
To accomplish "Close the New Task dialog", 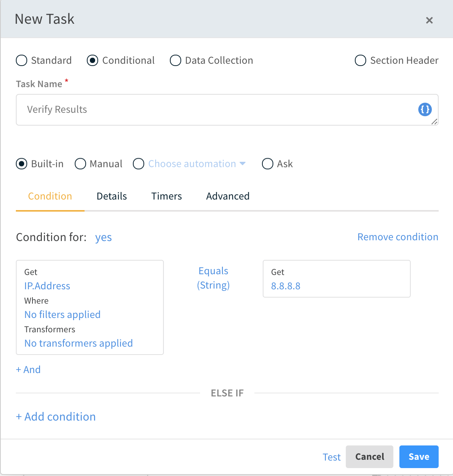I will (429, 20).
